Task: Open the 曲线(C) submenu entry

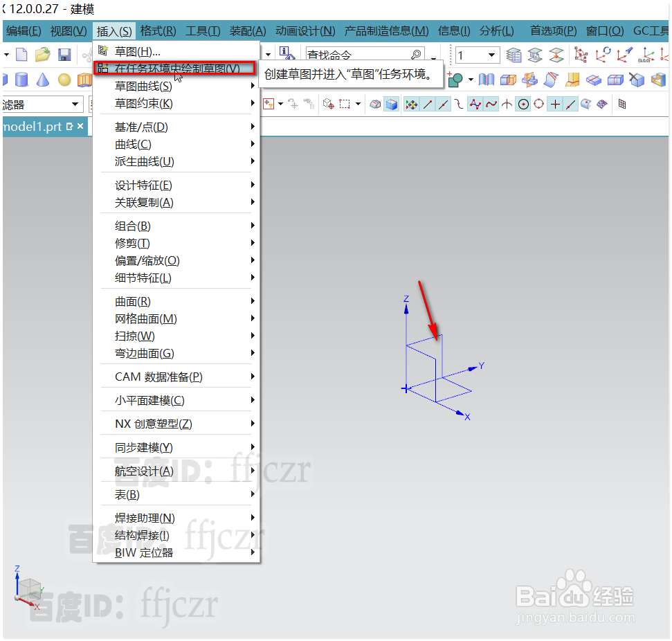Action: point(176,145)
